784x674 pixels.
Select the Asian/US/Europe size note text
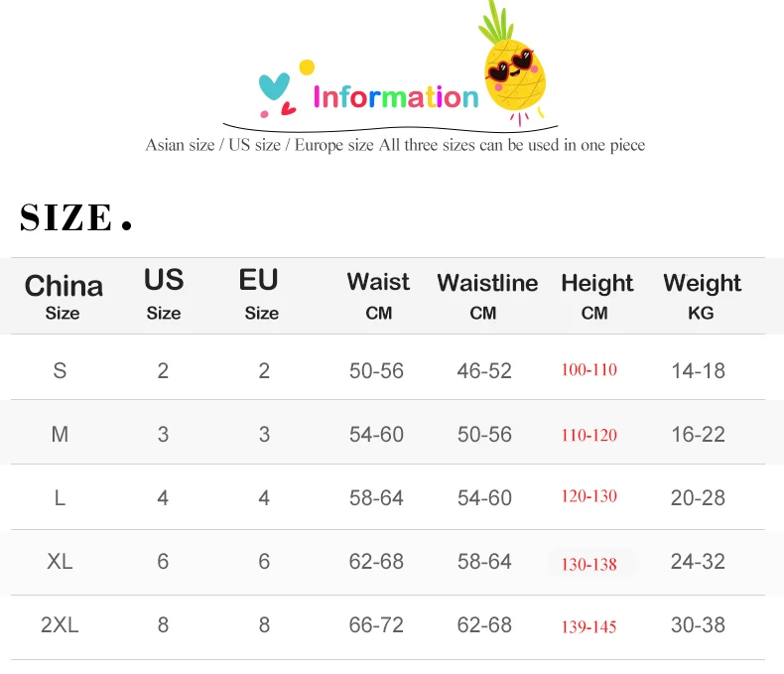395,145
